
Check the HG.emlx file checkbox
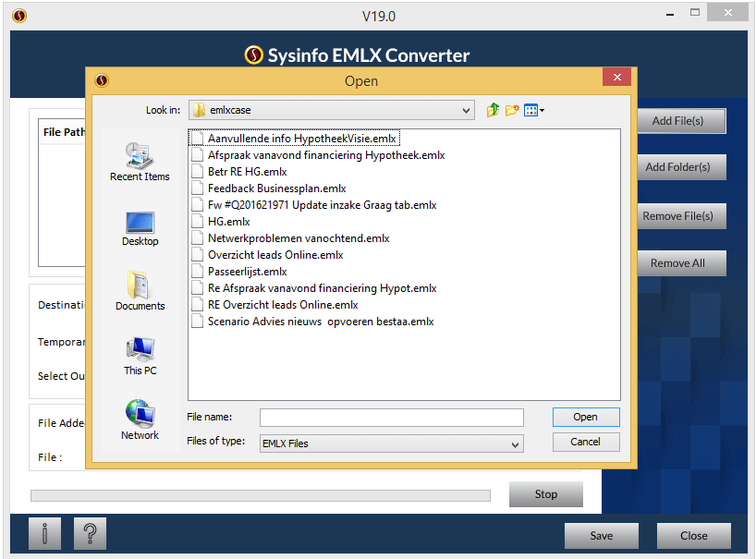pos(197,222)
